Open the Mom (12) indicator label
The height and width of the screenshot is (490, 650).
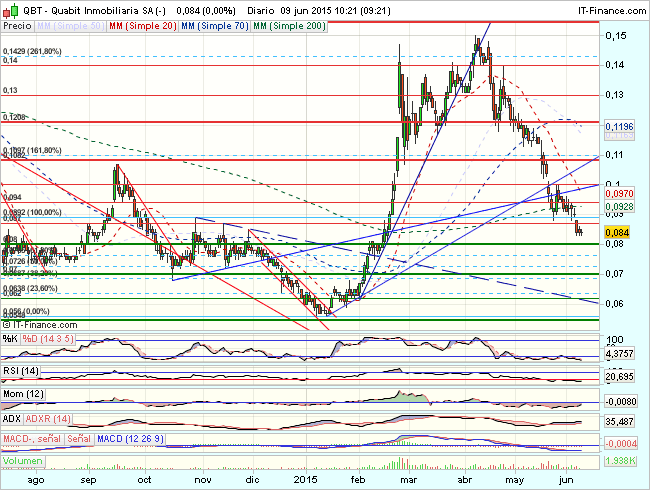click(23, 393)
